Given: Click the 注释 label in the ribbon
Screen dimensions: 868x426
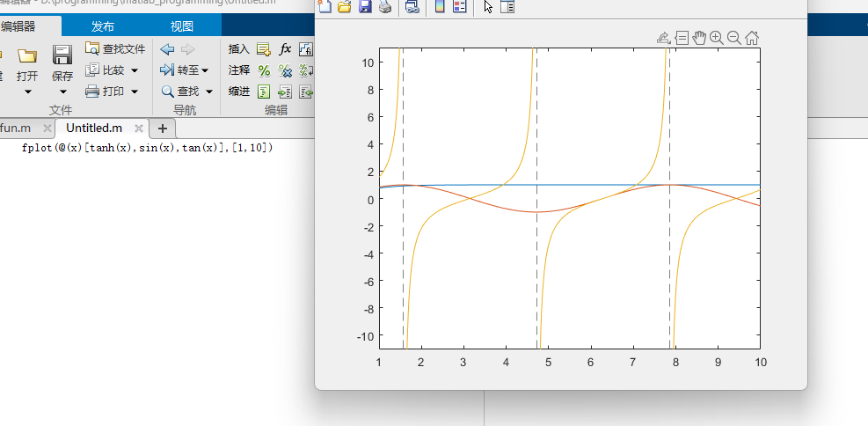Looking at the screenshot, I should [x=238, y=70].
